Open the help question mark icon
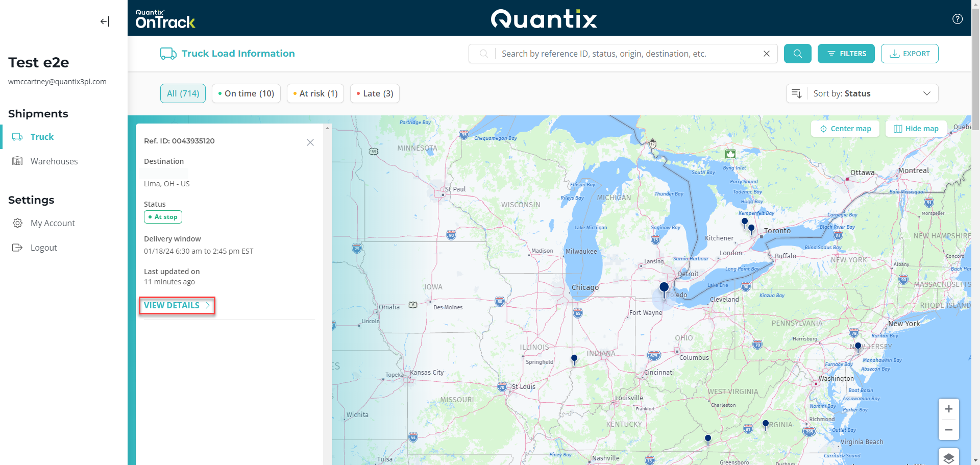 pyautogui.click(x=957, y=19)
